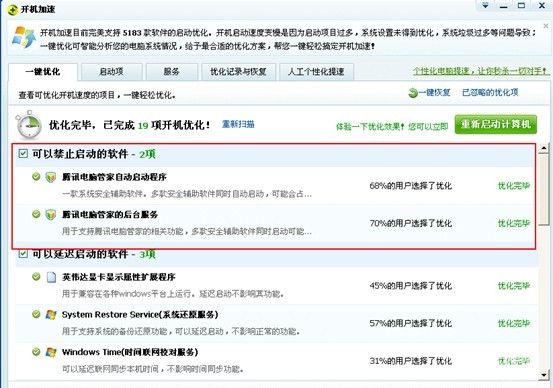Open the 个性化电脑提速 promotional link

tap(481, 71)
